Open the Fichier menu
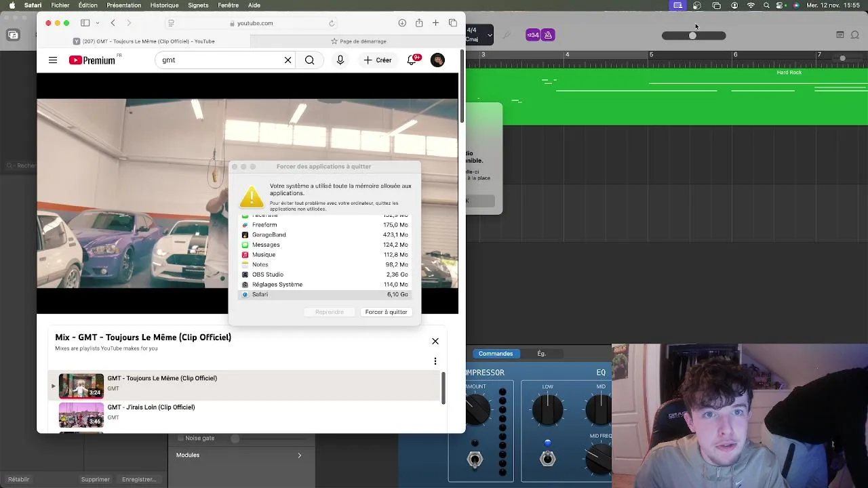 click(x=60, y=5)
